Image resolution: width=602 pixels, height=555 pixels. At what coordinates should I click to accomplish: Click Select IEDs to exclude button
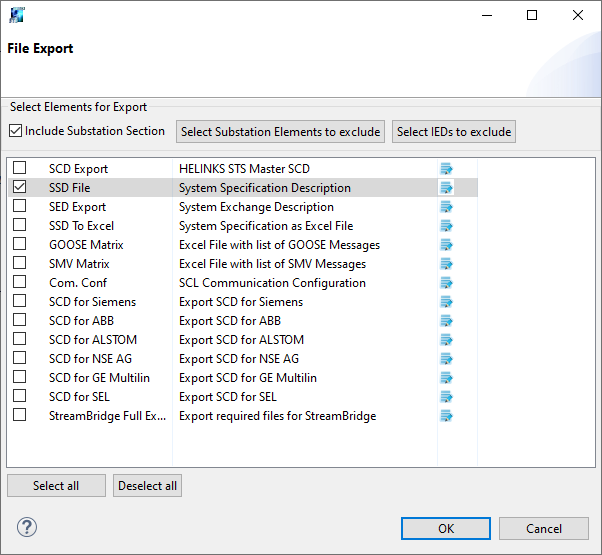click(x=454, y=132)
